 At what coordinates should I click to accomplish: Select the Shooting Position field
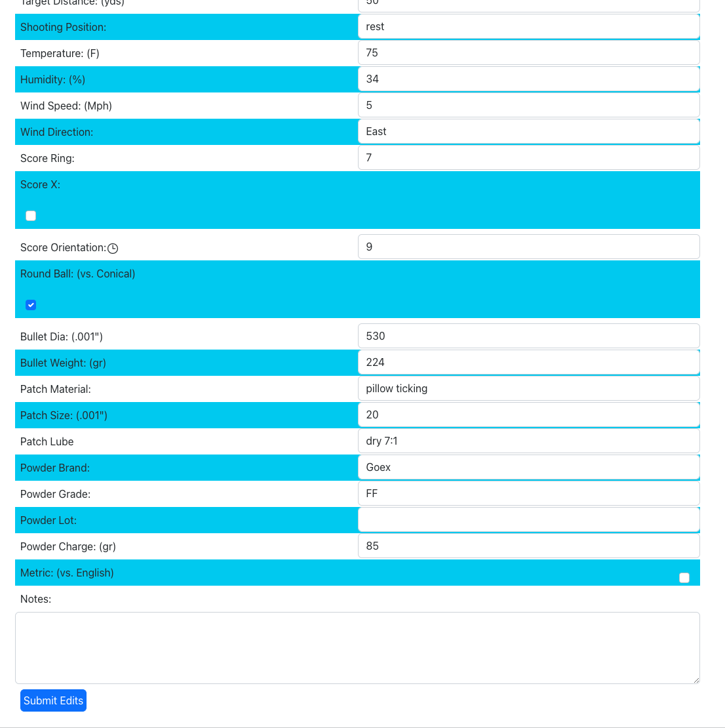[x=528, y=27]
